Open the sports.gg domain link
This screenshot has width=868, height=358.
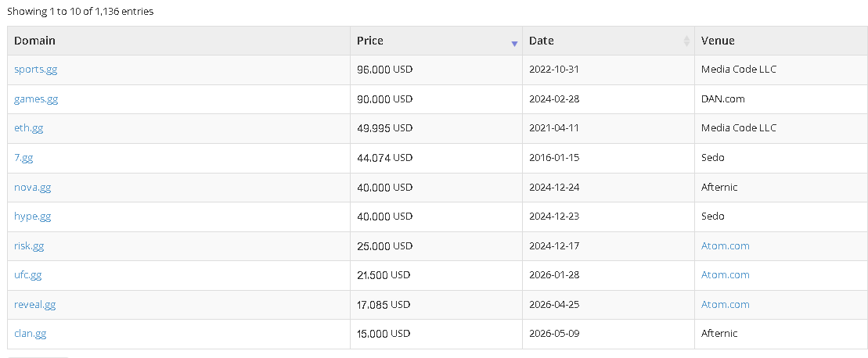coord(35,70)
